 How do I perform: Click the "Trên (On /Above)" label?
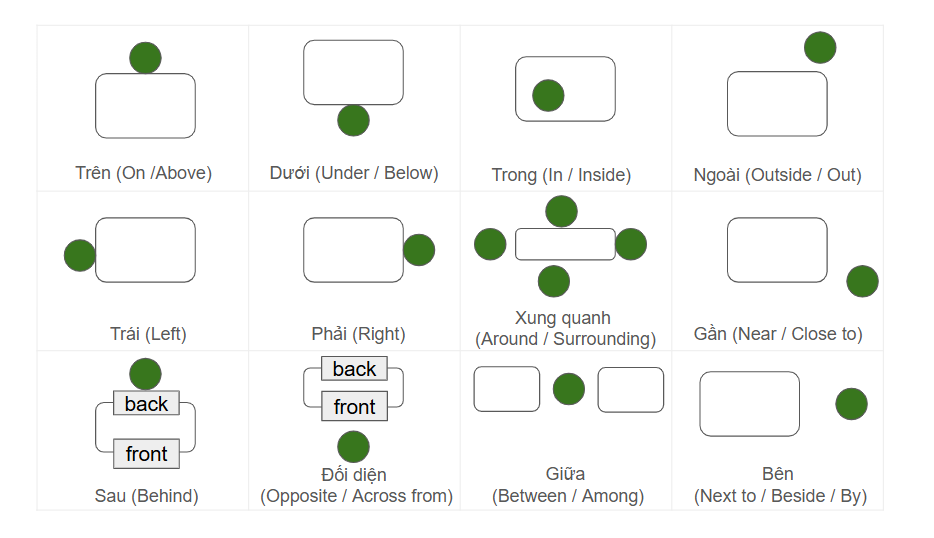[x=144, y=173]
